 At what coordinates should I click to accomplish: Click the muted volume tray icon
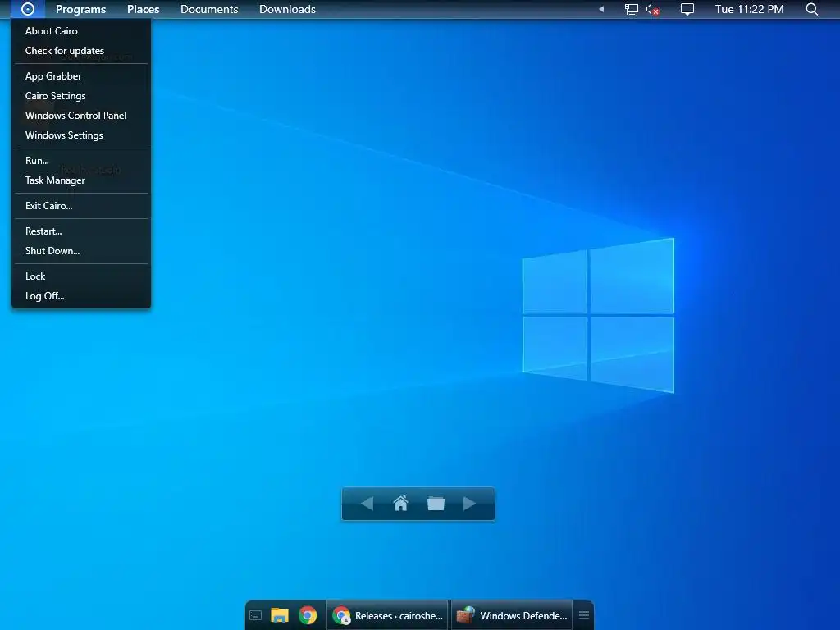click(652, 9)
